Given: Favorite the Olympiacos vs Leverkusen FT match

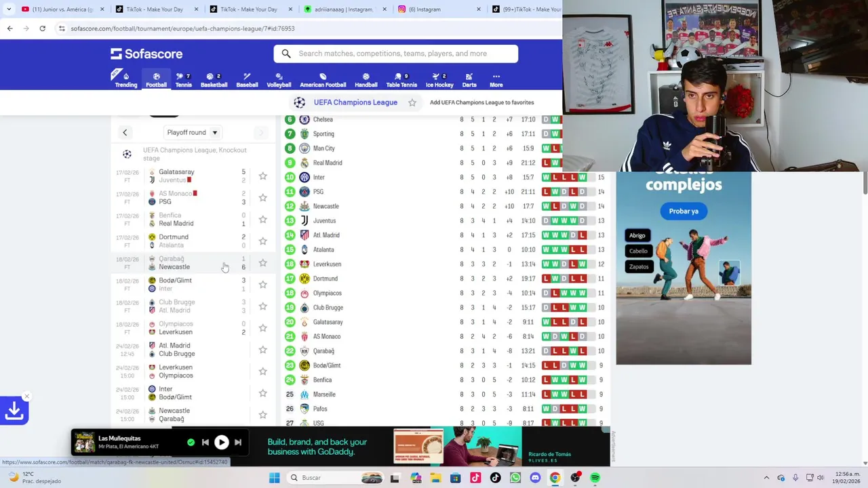Looking at the screenshot, I should coord(262,328).
